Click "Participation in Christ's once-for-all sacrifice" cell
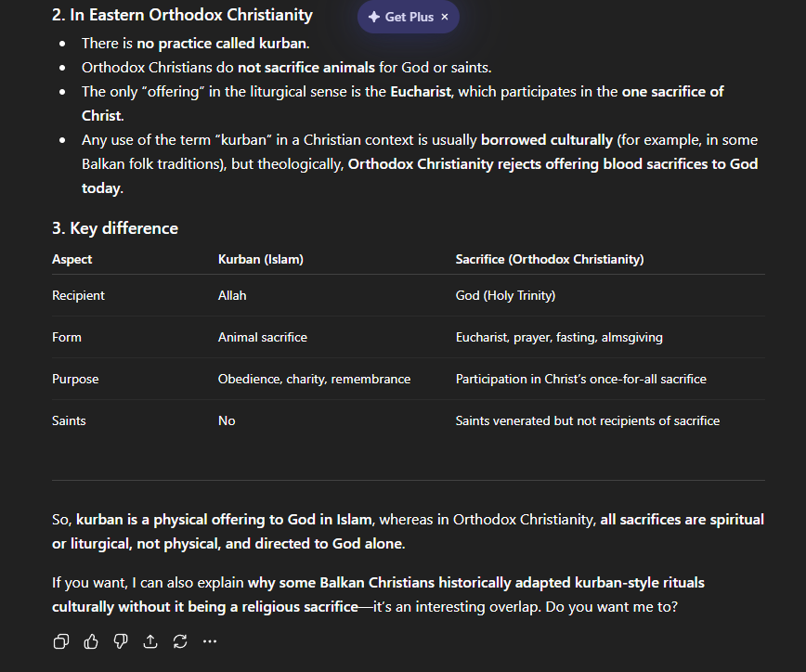The image size is (806, 672). [581, 379]
